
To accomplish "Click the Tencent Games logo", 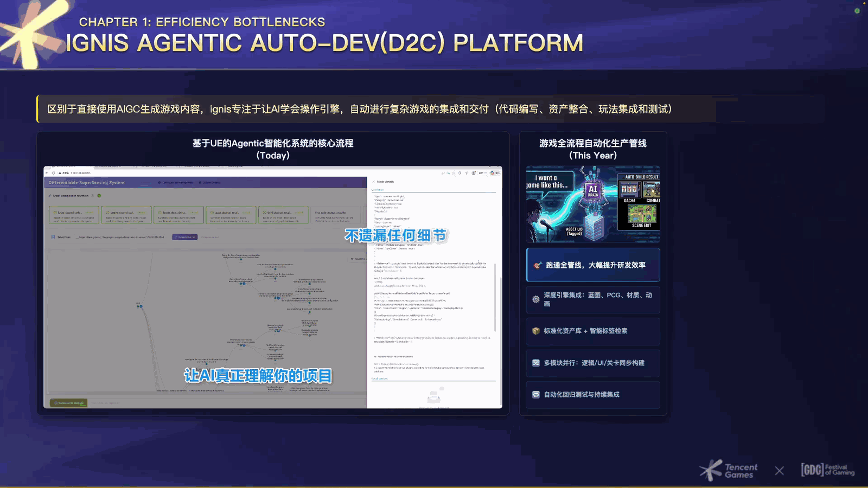I will pos(729,470).
